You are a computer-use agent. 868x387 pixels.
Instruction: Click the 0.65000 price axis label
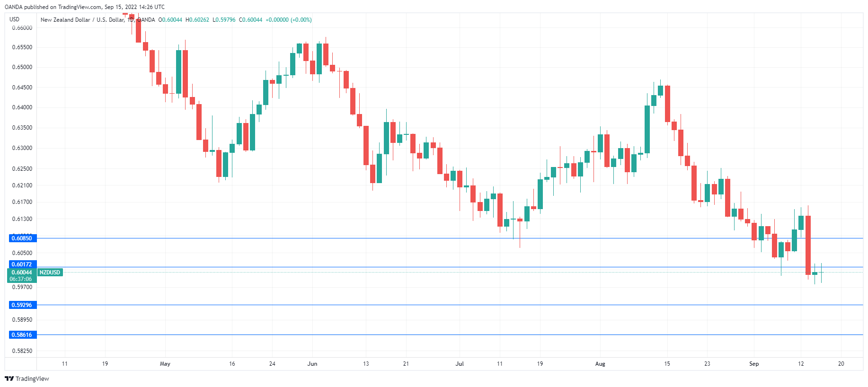click(22, 67)
